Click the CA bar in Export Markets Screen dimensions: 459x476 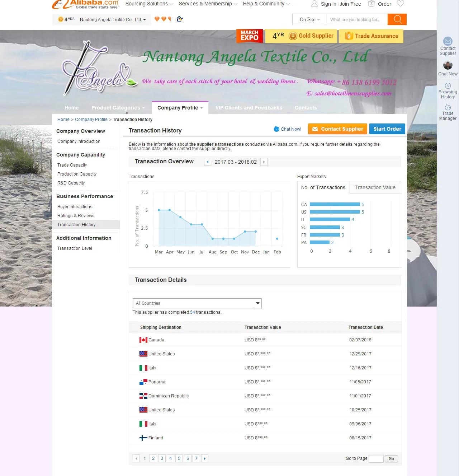point(335,204)
